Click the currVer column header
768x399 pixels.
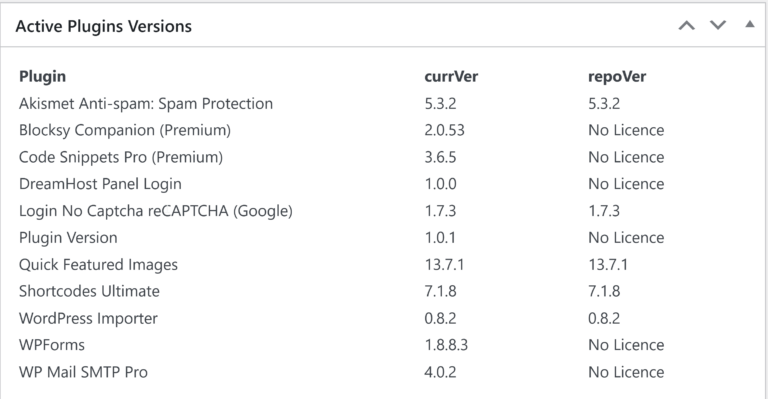[451, 77]
